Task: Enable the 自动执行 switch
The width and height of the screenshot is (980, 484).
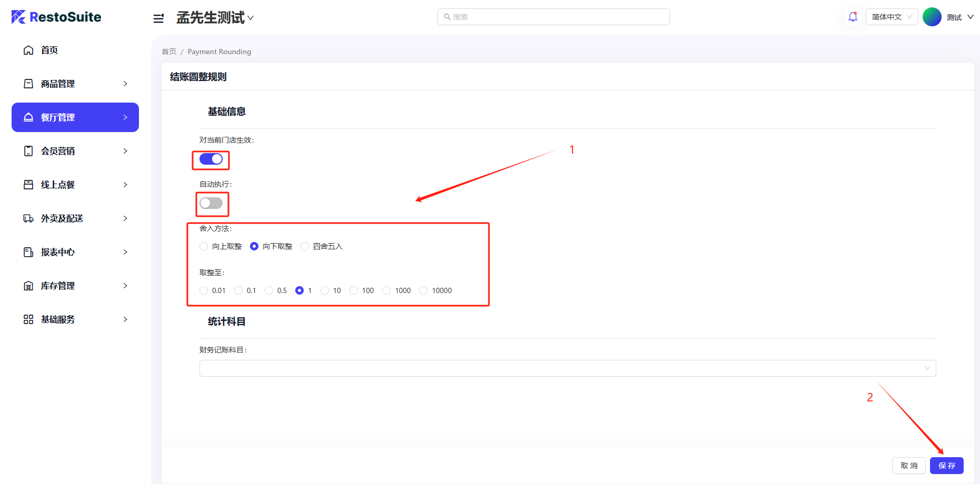Action: pos(211,203)
